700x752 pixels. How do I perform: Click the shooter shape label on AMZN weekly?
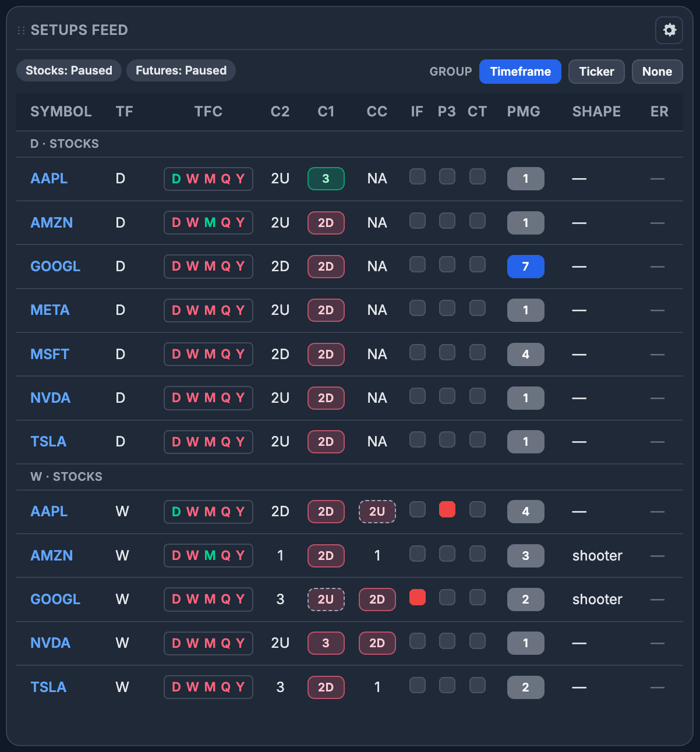tap(597, 556)
